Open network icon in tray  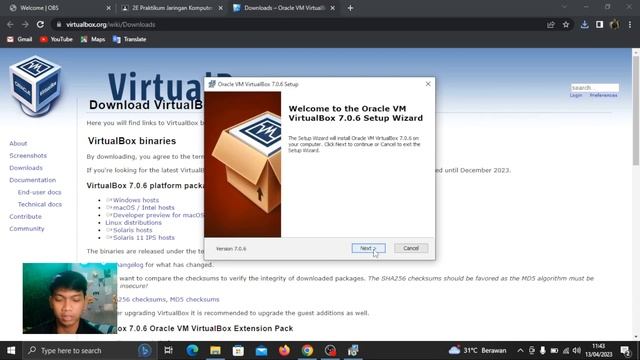click(x=566, y=350)
